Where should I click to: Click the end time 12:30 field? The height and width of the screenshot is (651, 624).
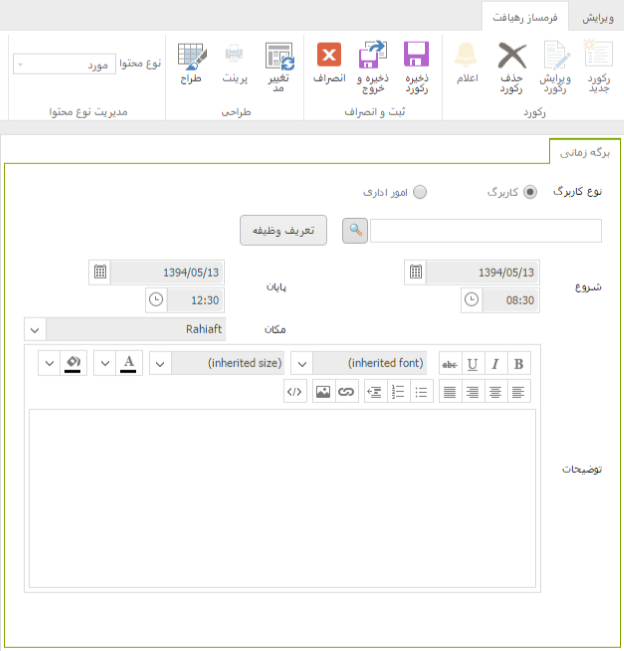[x=195, y=300]
